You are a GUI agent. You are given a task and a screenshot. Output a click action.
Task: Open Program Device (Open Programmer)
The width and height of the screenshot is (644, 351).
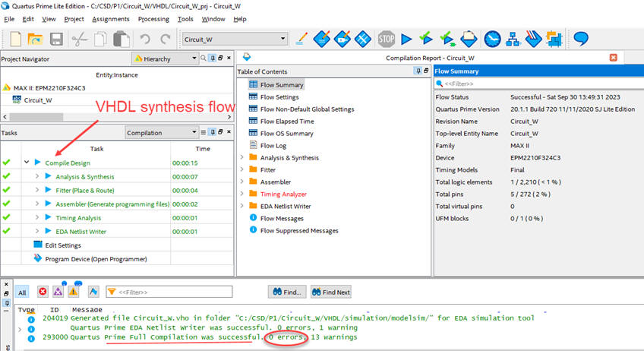tap(96, 259)
